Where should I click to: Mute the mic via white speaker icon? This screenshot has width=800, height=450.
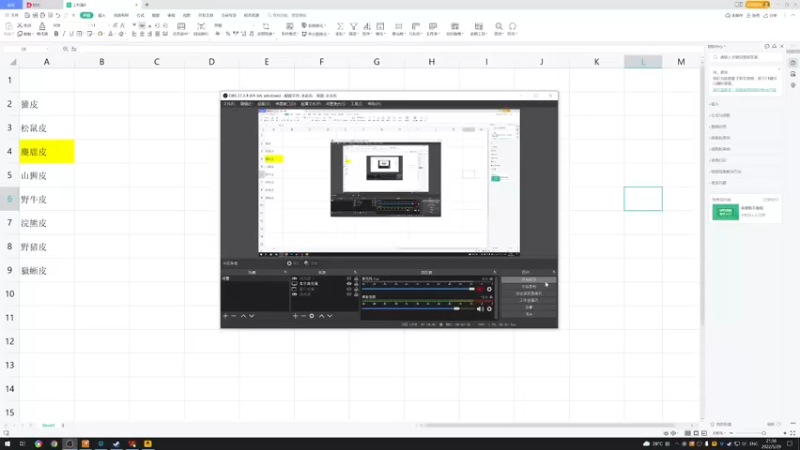480,309
